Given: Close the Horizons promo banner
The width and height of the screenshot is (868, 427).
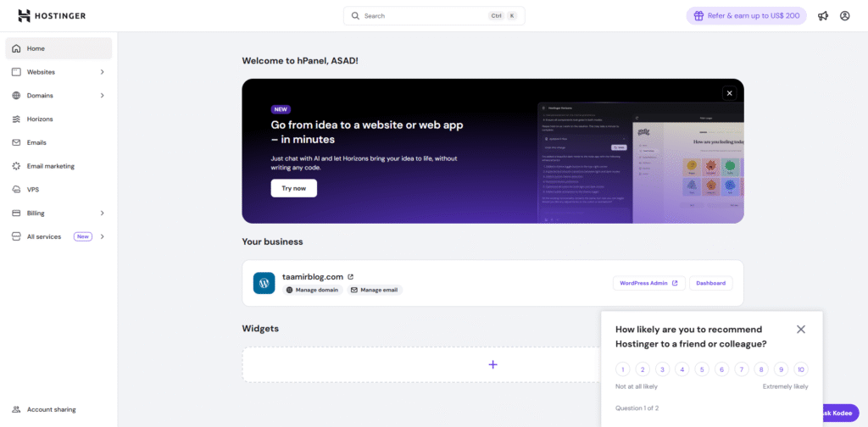Looking at the screenshot, I should 728,93.
